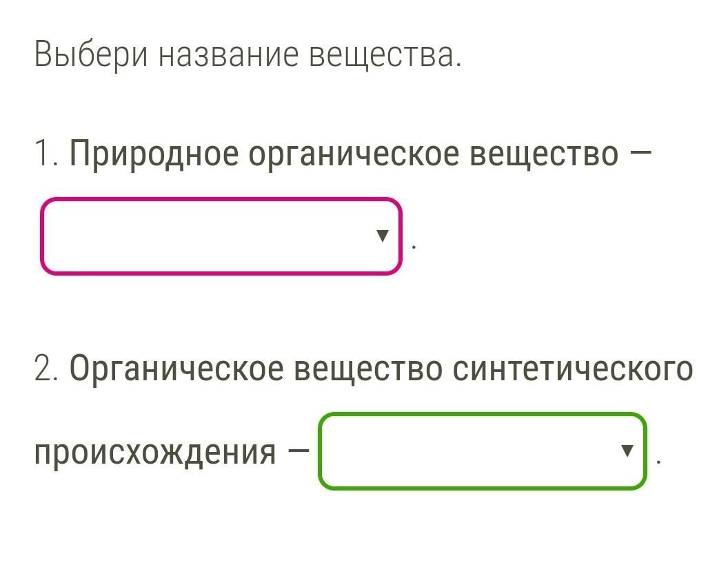
Task: Click the arrow inside the green dropdown
Action: (627, 451)
